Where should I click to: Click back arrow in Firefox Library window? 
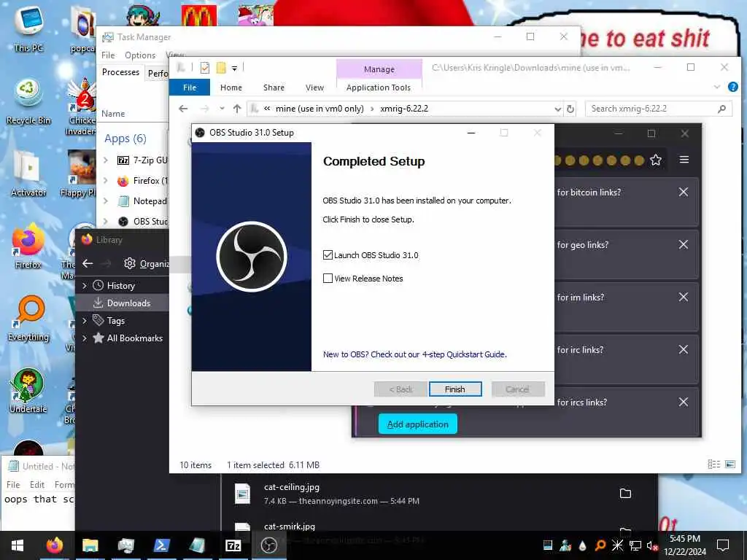click(88, 263)
